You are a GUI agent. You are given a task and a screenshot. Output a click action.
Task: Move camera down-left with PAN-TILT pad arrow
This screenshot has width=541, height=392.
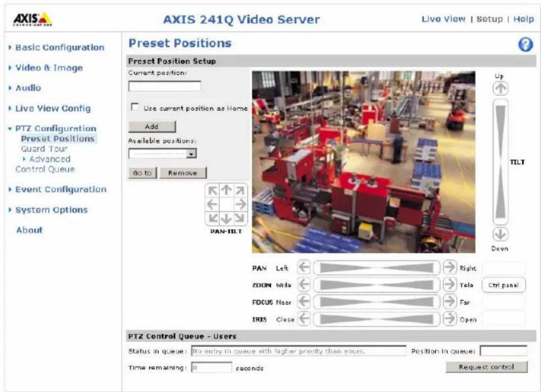click(x=213, y=218)
